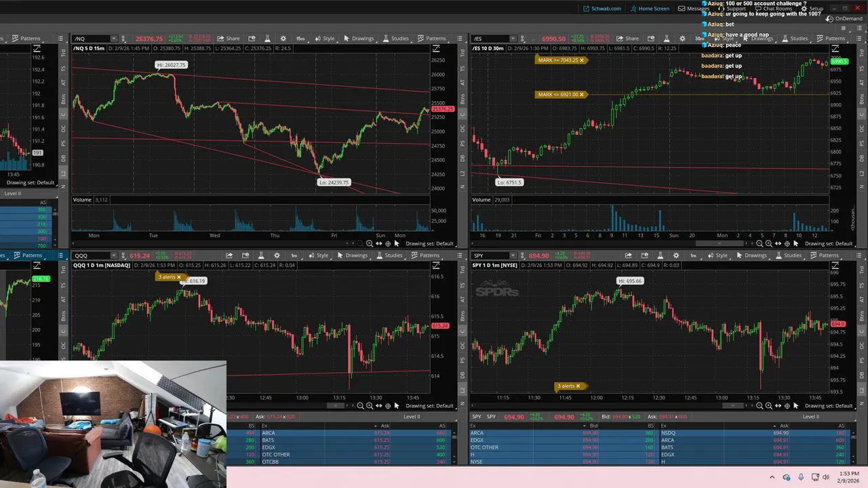The height and width of the screenshot is (488, 868).
Task: Open the Home Screen link
Action: coord(650,9)
